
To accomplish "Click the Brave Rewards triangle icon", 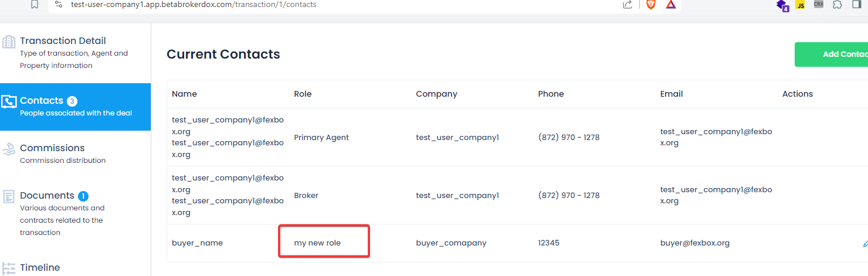I will [671, 5].
